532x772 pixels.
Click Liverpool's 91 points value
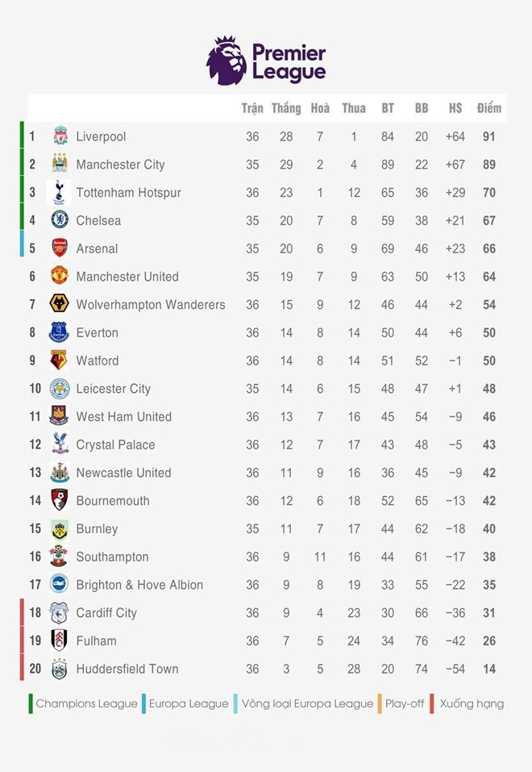pyautogui.click(x=488, y=136)
